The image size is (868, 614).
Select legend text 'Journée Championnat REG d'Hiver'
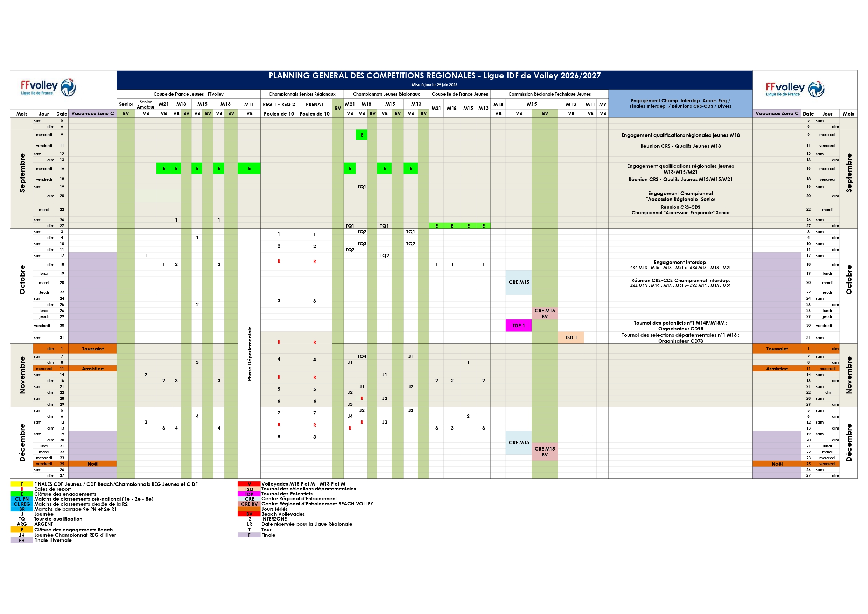[75, 535]
